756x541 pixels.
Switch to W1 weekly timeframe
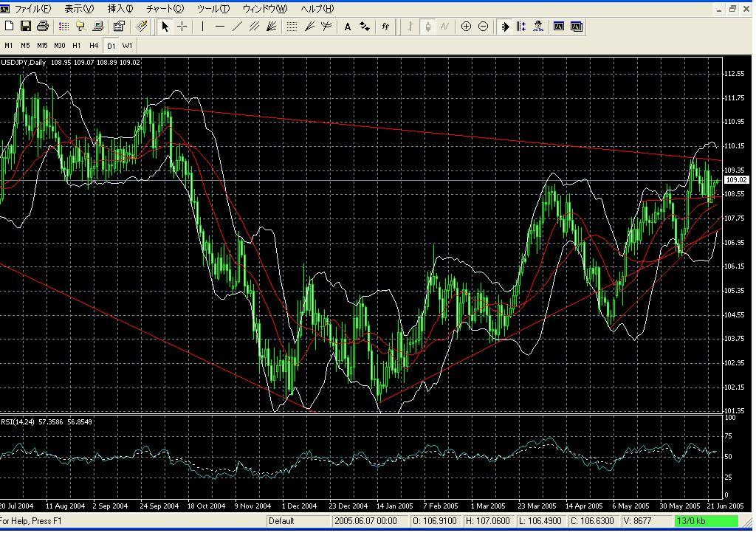pos(128,45)
